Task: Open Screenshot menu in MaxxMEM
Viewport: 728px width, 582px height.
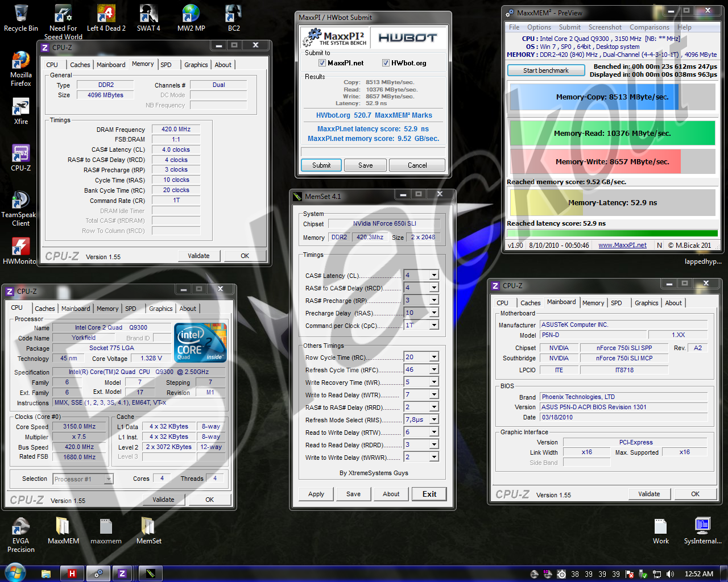Action: point(605,27)
